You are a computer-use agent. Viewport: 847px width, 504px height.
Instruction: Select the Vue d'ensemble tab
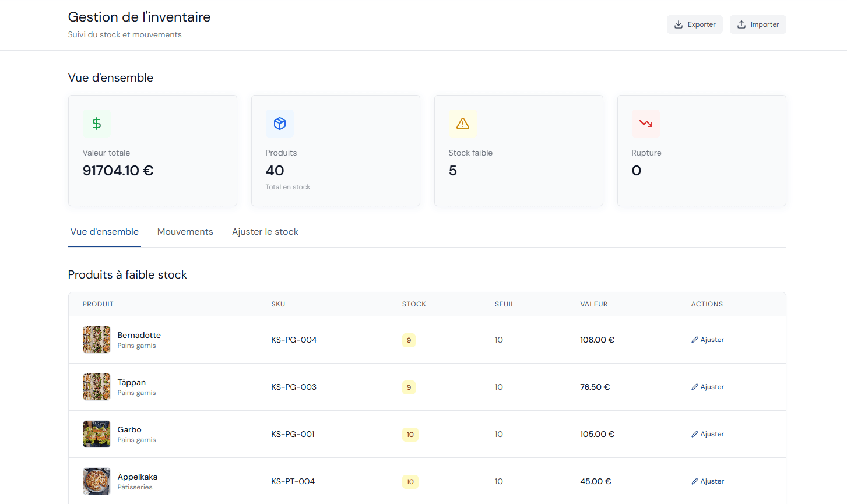104,232
